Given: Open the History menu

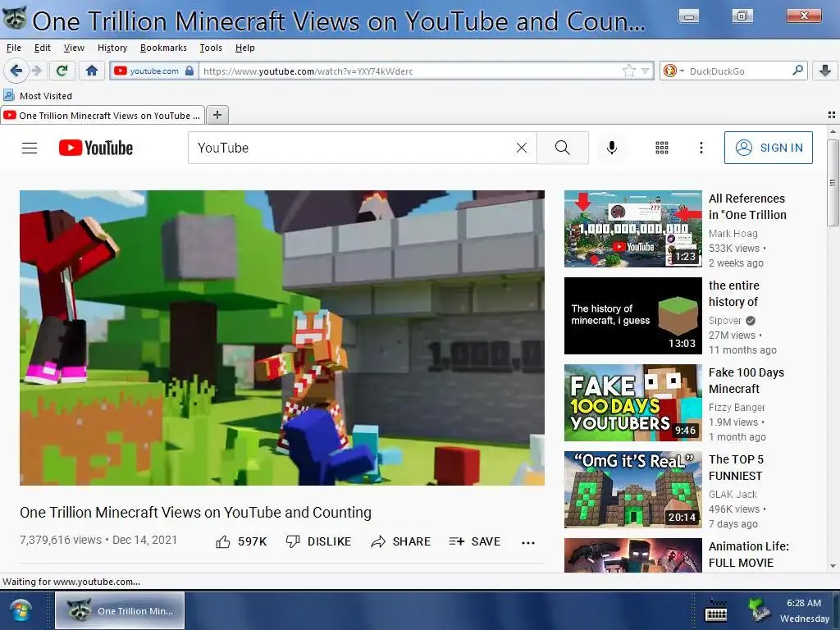Looking at the screenshot, I should (112, 48).
